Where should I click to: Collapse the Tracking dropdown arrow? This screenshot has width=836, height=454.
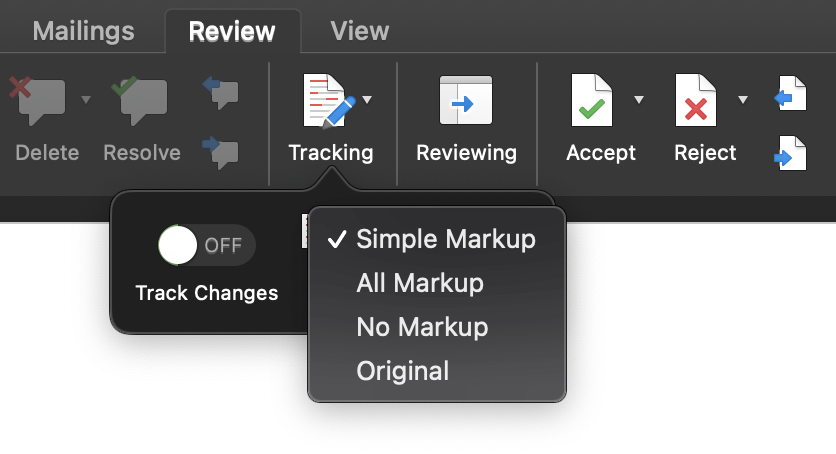point(368,99)
